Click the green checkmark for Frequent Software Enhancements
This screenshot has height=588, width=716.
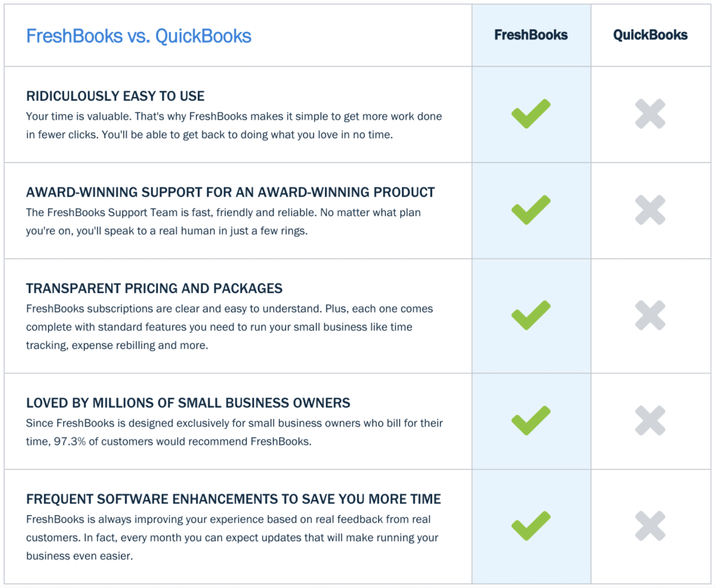531,526
